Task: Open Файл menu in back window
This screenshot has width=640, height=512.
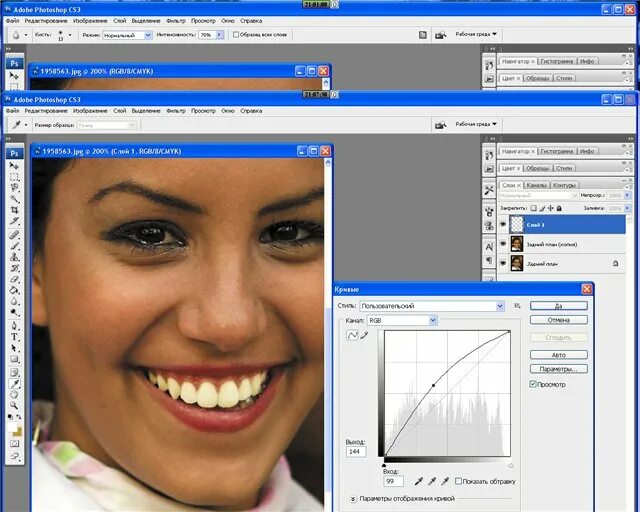Action: click(12, 21)
